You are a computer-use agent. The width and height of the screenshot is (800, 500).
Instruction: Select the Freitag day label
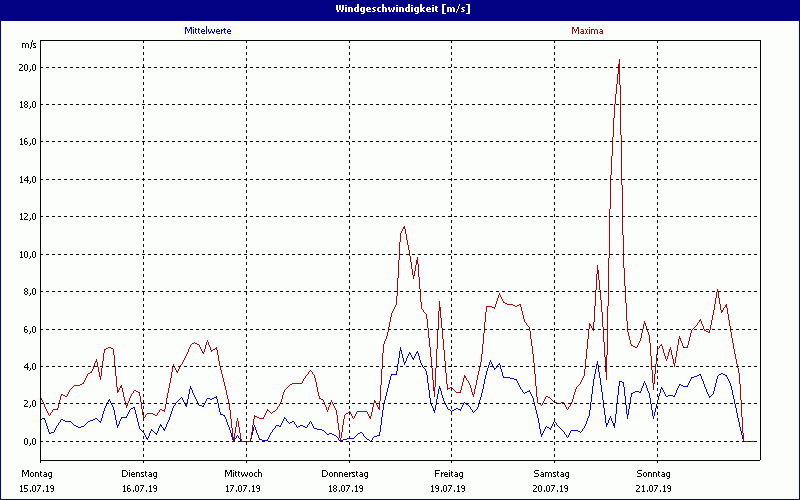coord(449,474)
